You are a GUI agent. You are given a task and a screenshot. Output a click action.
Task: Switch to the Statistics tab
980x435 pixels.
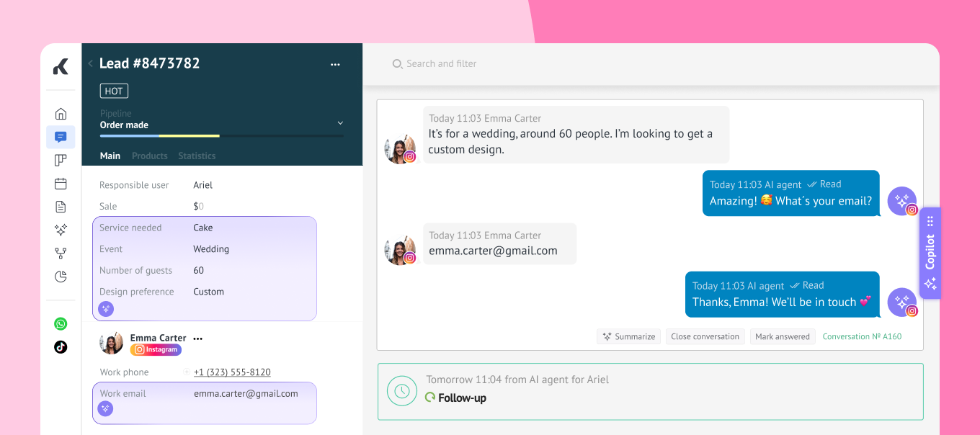point(197,156)
